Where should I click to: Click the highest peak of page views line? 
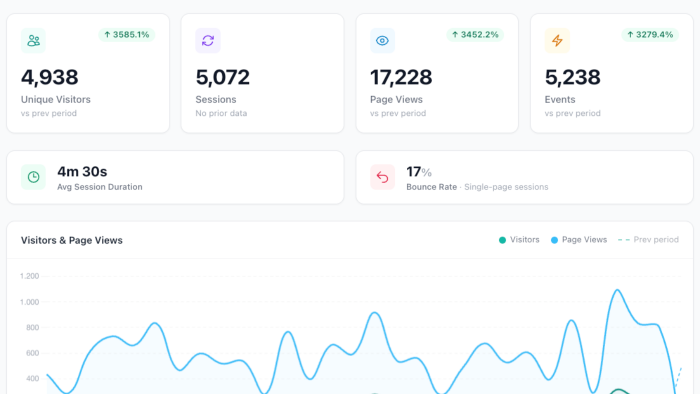617,290
